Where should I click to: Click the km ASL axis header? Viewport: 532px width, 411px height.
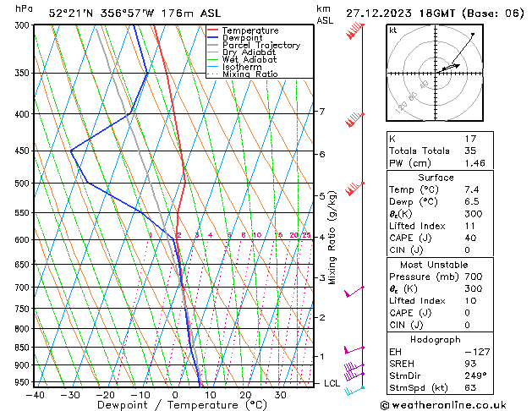tap(325, 14)
